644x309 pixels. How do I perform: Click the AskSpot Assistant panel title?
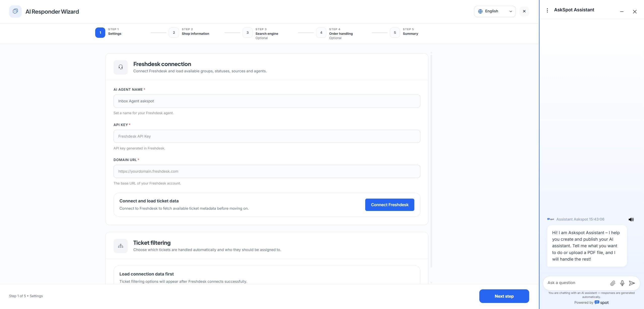pos(574,10)
